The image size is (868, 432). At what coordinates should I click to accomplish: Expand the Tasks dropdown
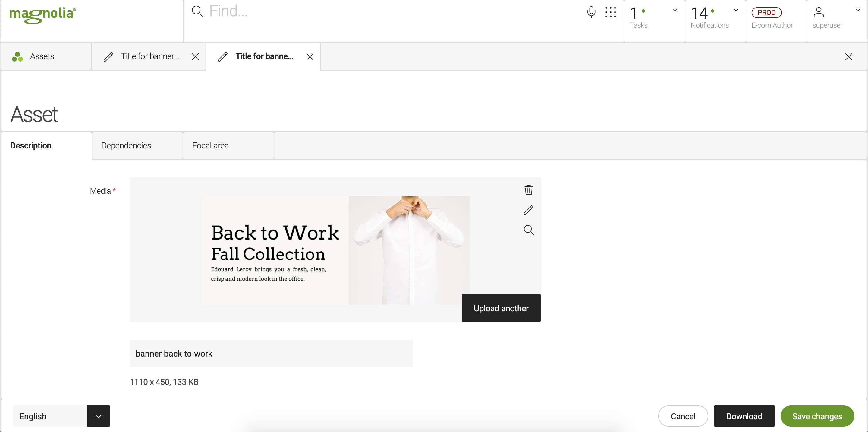[x=675, y=10]
